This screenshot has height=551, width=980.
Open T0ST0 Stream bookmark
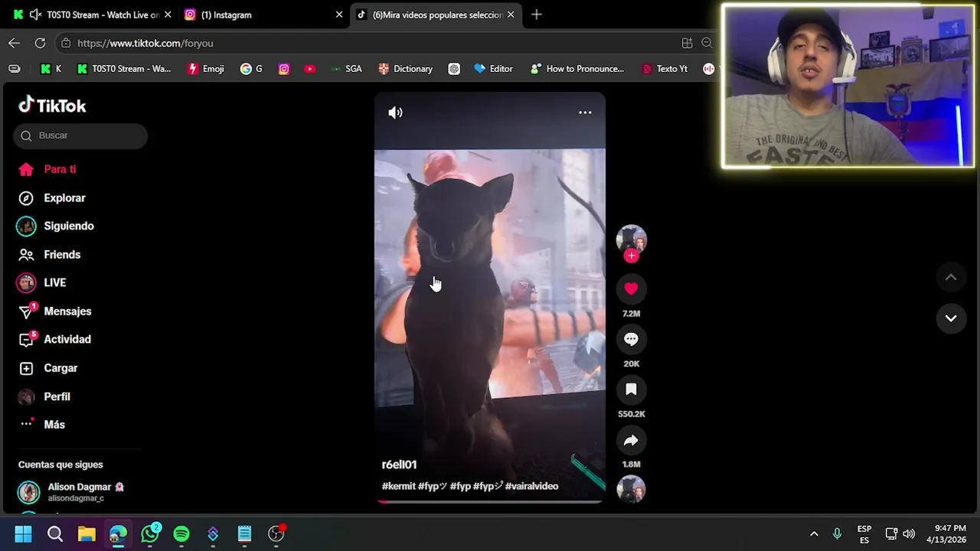[124, 69]
